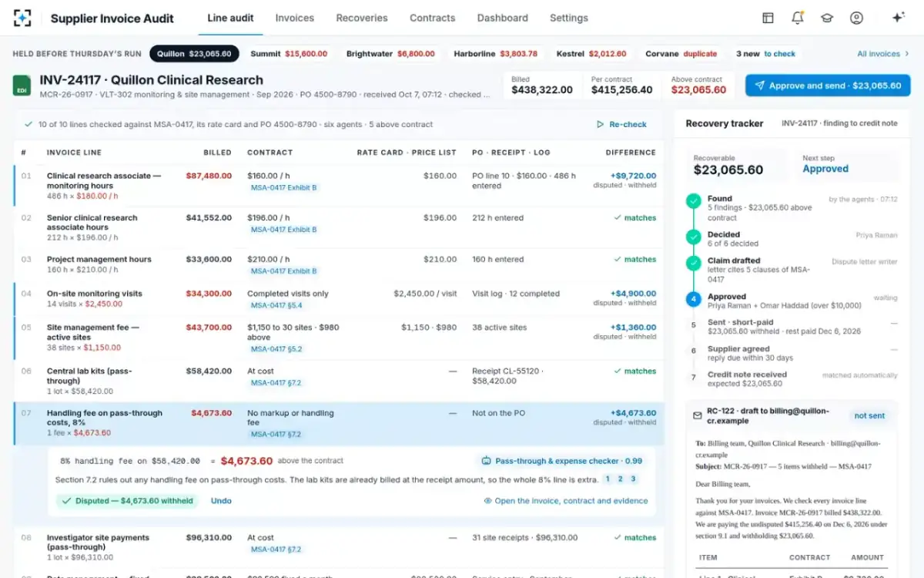Screen dimensions: 924x578
Task: Click MSA-0417 §5.2 tag on Site management fee
Action: coord(276,349)
